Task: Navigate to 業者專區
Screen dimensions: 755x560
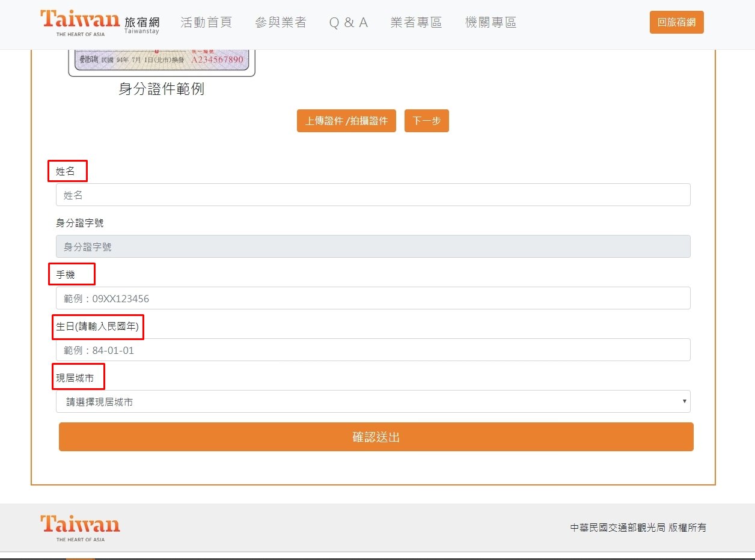Action: pyautogui.click(x=416, y=23)
